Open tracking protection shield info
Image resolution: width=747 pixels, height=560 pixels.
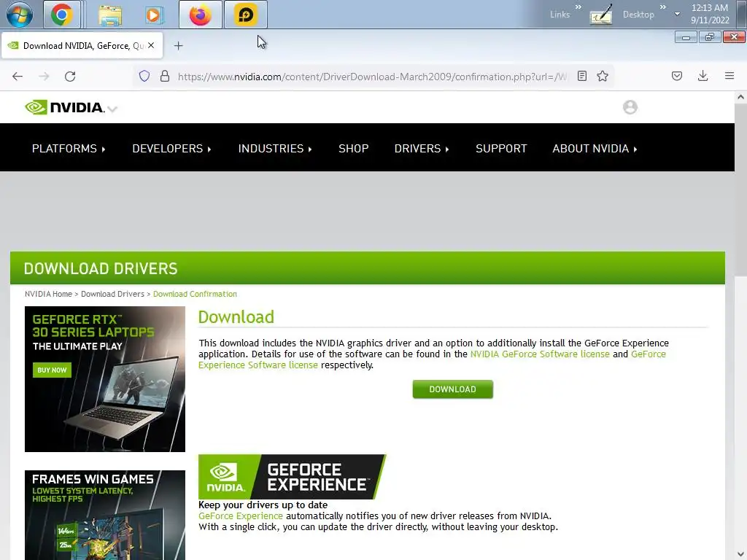point(144,76)
